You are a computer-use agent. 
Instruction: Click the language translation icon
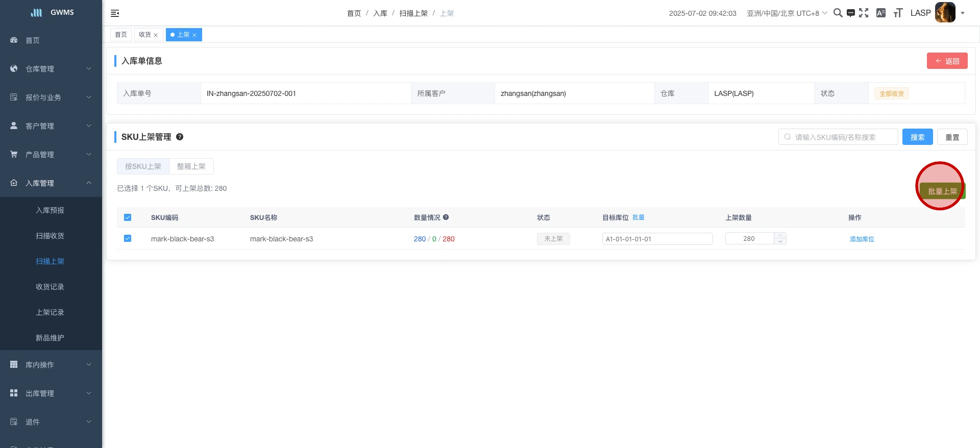[x=880, y=13]
